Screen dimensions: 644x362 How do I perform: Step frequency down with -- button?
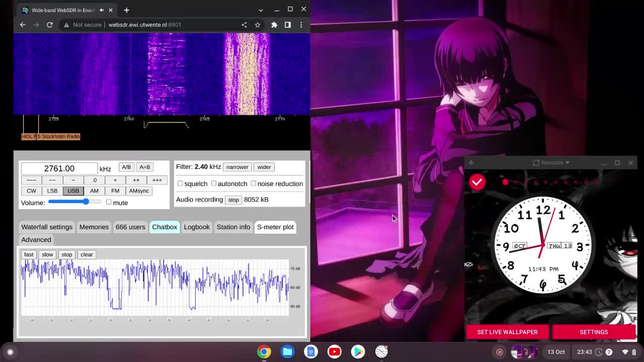[x=52, y=180]
